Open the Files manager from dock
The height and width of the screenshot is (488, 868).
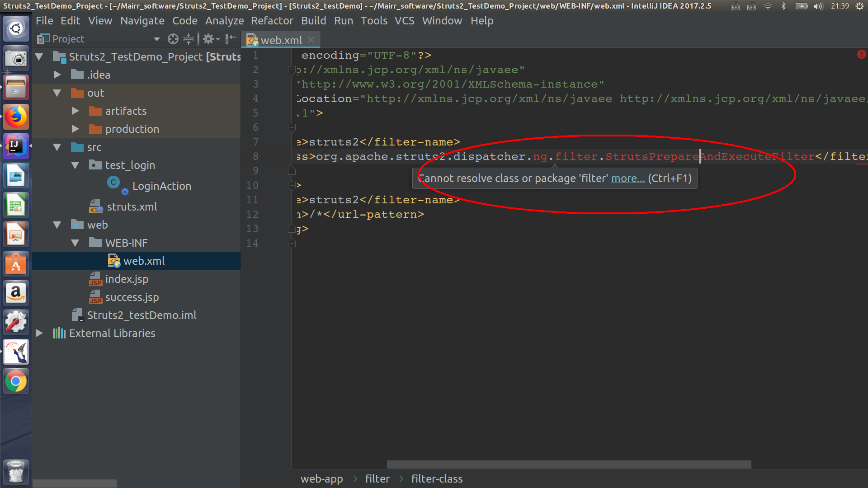coord(16,88)
